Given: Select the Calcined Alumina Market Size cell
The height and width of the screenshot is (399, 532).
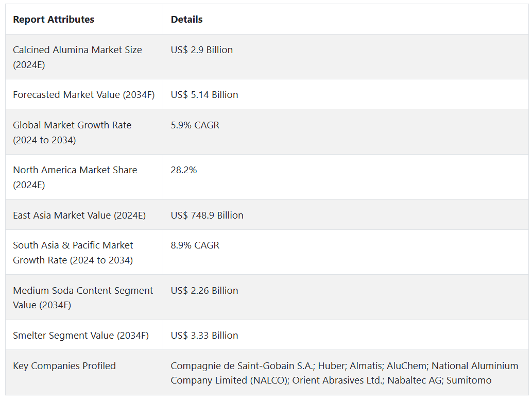Looking at the screenshot, I should coord(77,57).
